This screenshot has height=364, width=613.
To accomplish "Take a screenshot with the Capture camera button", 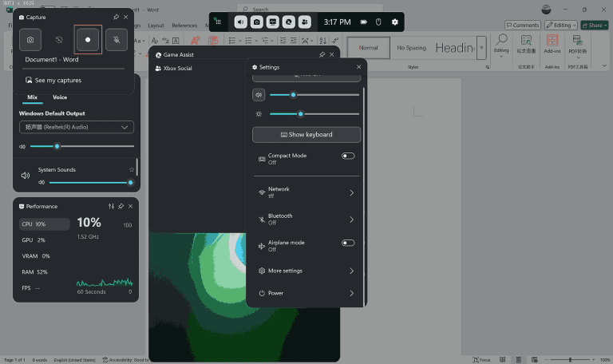I will (30, 39).
